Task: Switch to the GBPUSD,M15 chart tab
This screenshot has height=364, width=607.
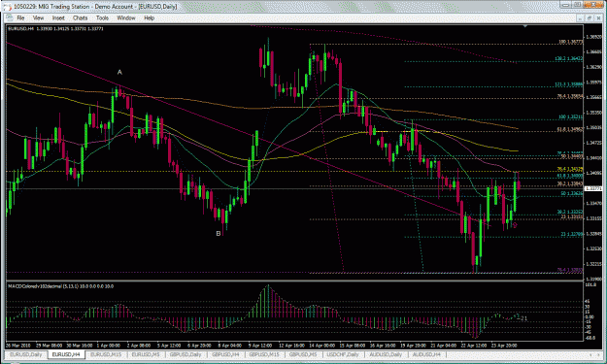Action: (x=264, y=354)
